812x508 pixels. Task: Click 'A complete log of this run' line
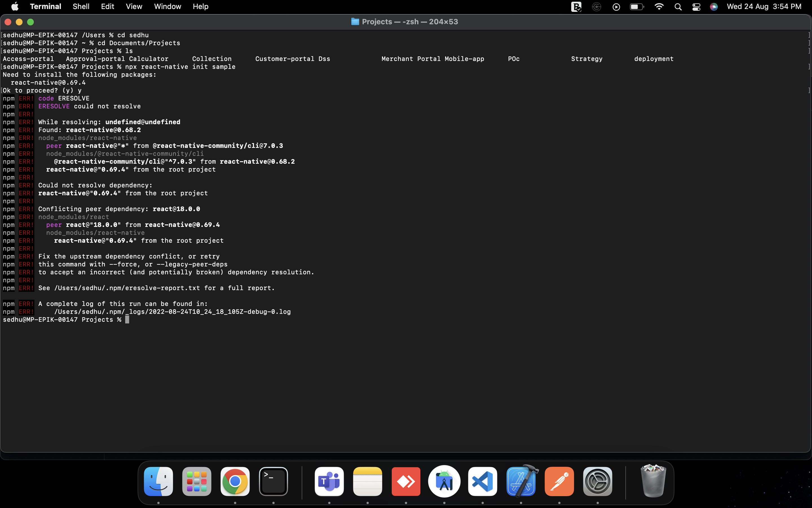pyautogui.click(x=123, y=304)
